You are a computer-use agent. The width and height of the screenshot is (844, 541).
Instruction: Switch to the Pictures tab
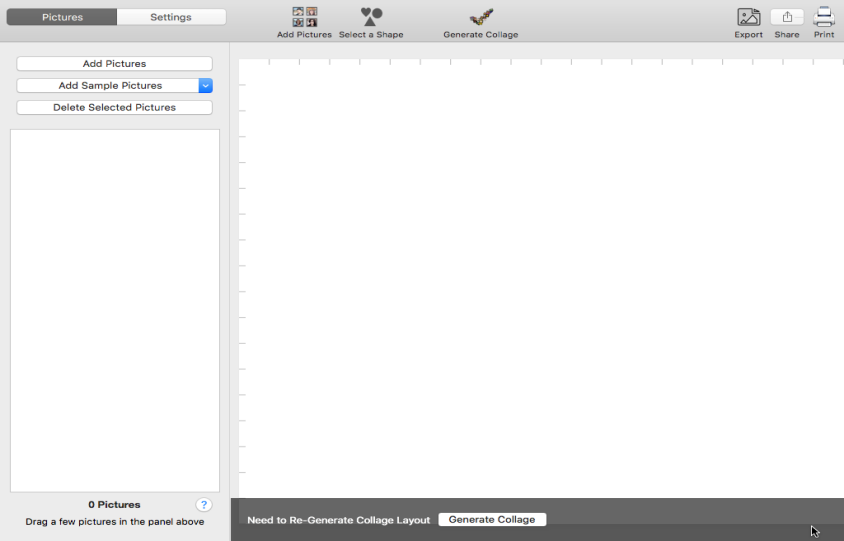pyautogui.click(x=62, y=17)
